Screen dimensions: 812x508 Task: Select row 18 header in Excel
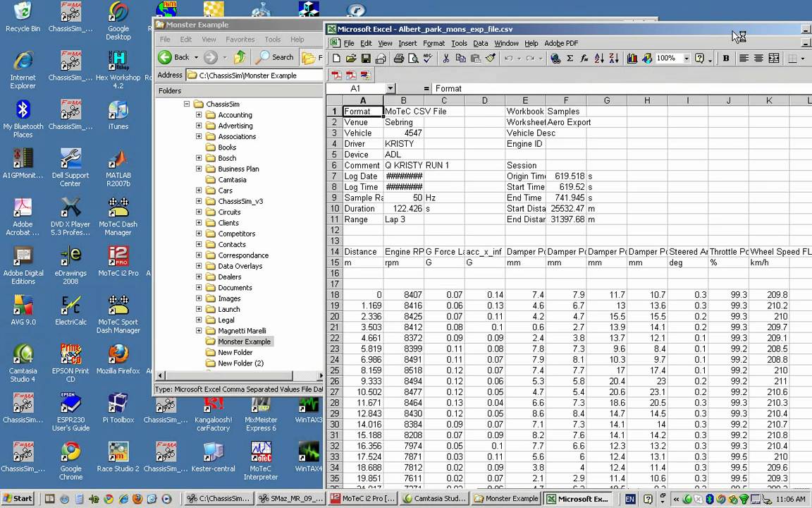334,294
